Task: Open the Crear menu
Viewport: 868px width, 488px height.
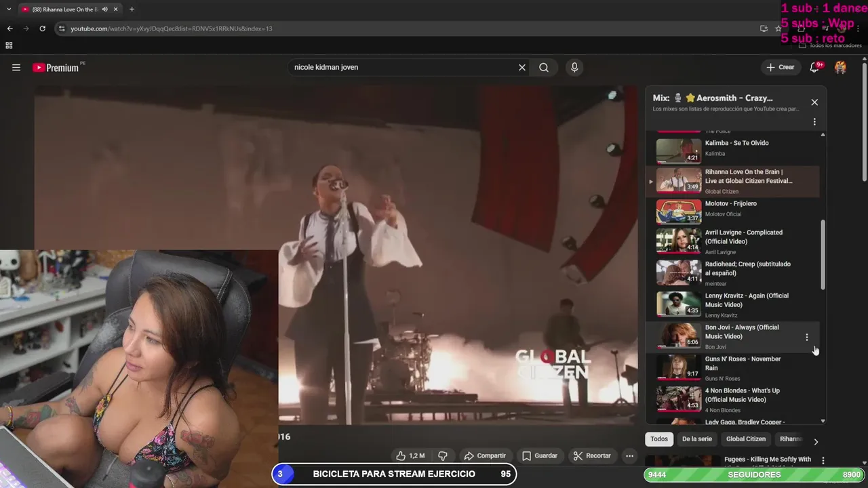Action: (x=781, y=67)
